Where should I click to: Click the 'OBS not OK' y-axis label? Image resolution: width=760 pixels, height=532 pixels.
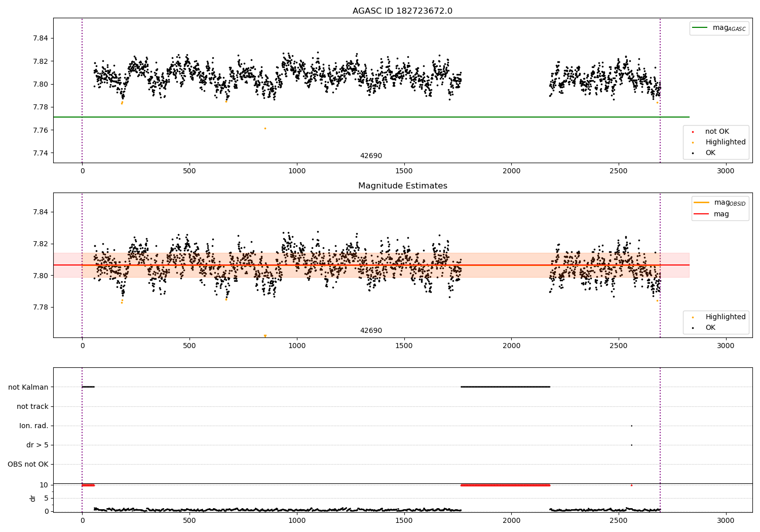(x=28, y=464)
